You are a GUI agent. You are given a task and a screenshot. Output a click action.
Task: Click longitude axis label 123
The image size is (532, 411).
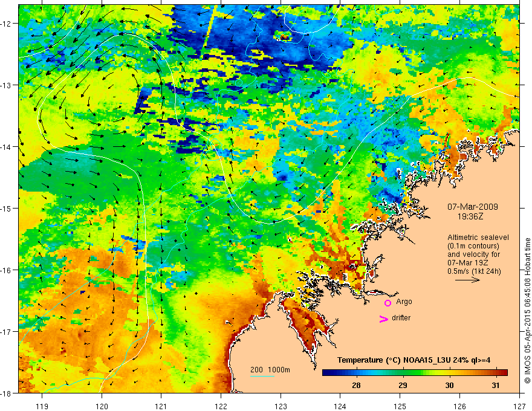tap(281, 406)
